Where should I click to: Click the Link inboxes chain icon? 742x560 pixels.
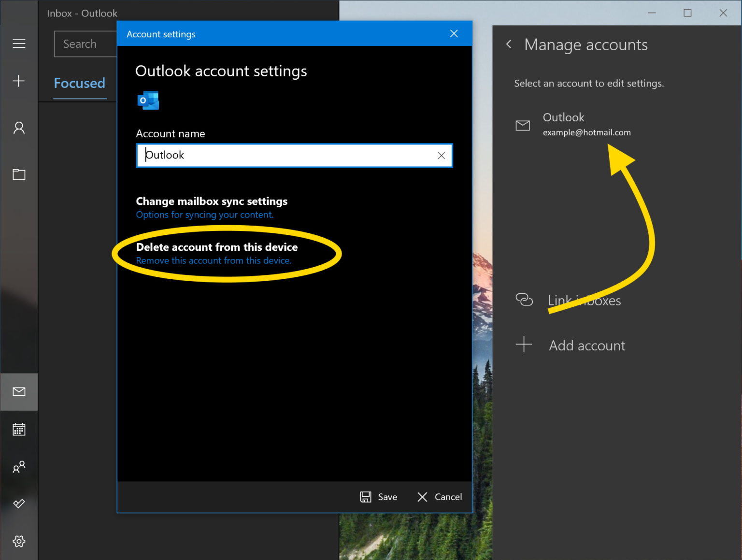[524, 300]
